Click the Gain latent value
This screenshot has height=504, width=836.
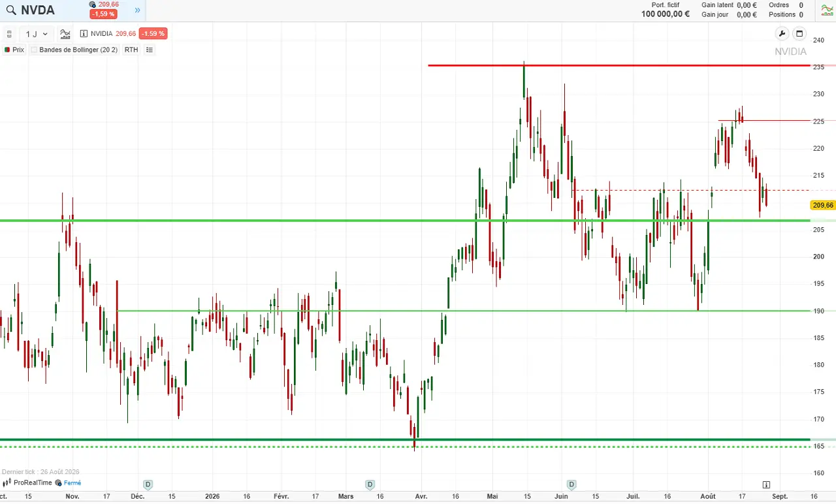click(x=747, y=5)
